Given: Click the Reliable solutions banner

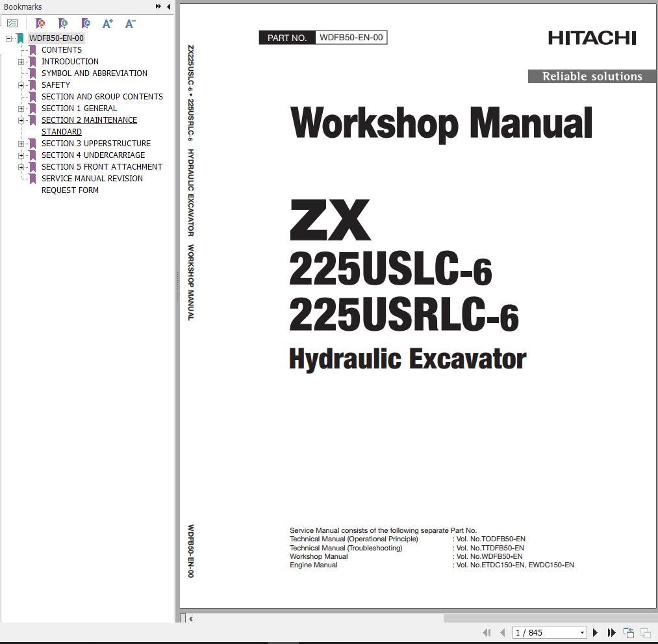Looking at the screenshot, I should point(592,77).
